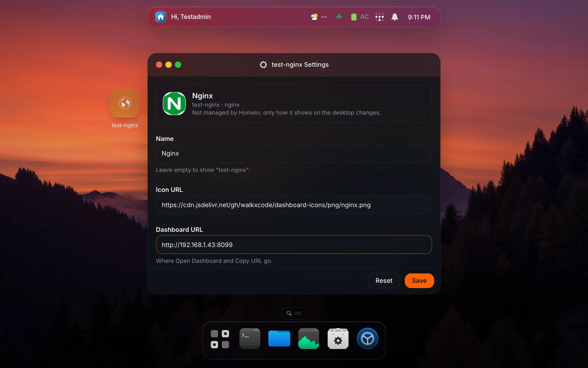Viewport: 588px width, 368px height.
Task: Save the test-nginx settings
Action: tap(419, 281)
